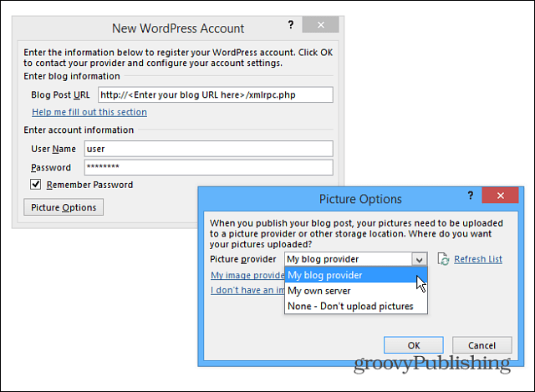
Task: Follow the Refresh List link
Action: (478, 259)
